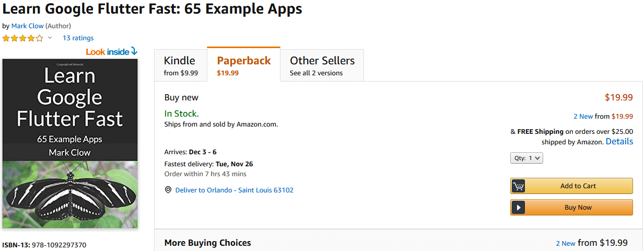Screen dimensions: 644x251
Task: Open the book cover image preview
Action: tap(70, 143)
